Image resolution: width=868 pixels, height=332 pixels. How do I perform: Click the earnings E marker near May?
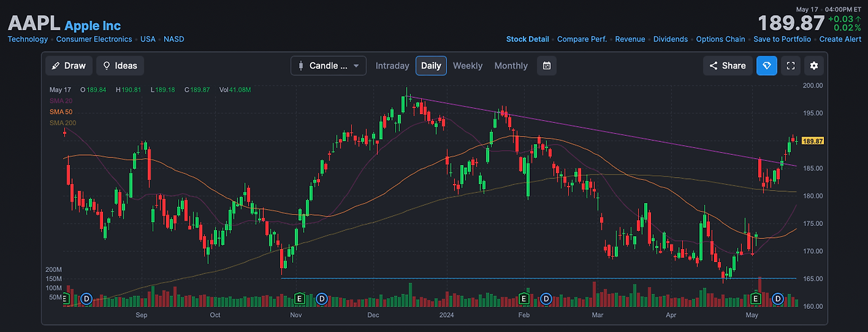coord(755,299)
